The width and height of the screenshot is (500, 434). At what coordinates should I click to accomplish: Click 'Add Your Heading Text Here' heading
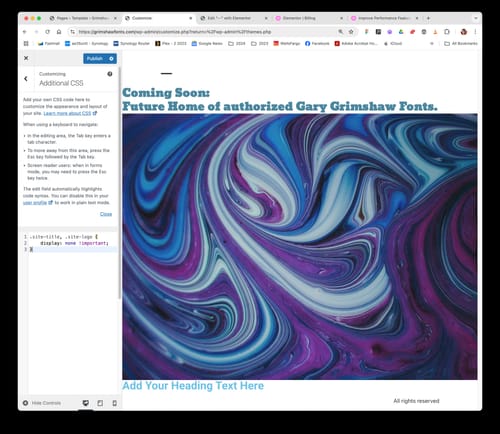coord(193,386)
